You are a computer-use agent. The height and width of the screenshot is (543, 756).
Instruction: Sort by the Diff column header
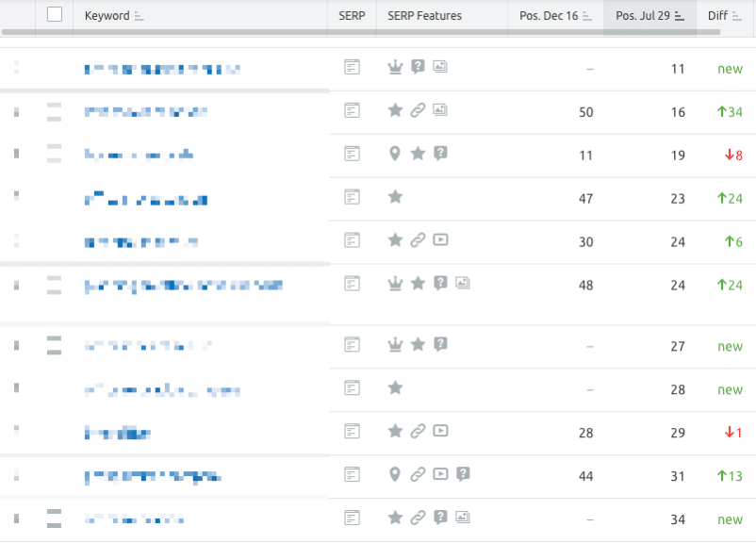click(x=724, y=16)
